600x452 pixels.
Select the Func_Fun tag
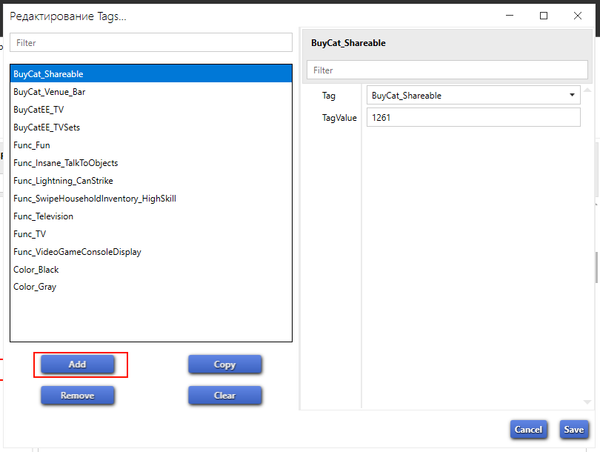tap(32, 145)
